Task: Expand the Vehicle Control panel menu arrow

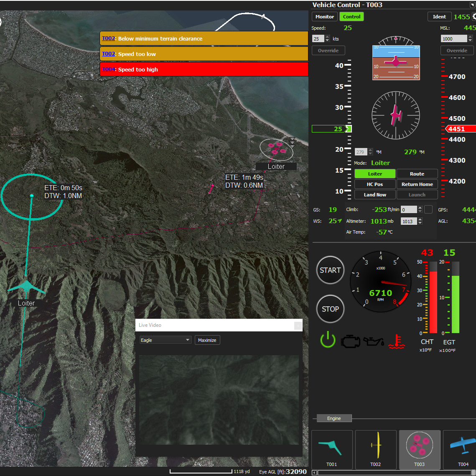Action: point(473,5)
